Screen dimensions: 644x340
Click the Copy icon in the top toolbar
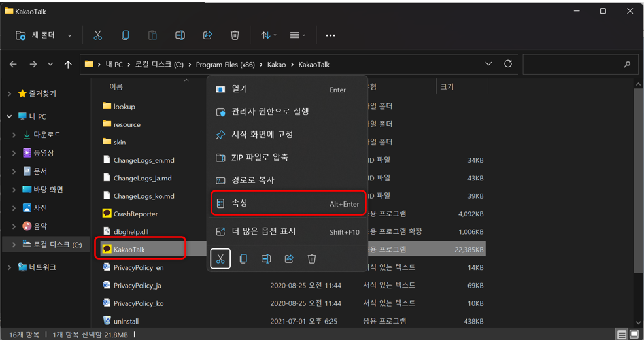pos(125,35)
